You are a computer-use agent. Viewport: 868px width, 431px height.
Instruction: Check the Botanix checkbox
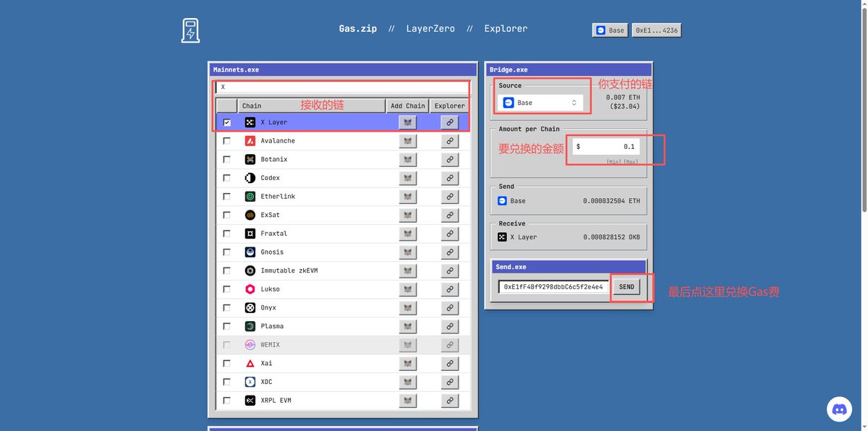(227, 159)
